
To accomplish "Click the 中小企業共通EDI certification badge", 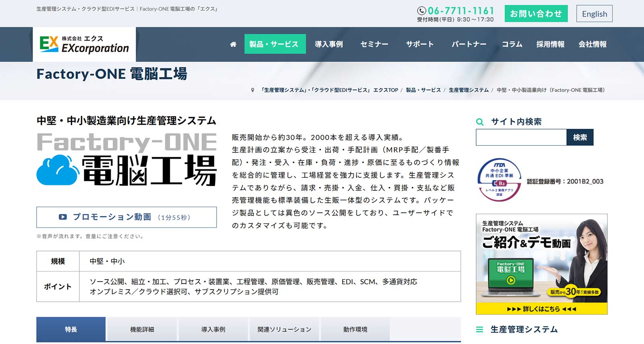I will pyautogui.click(x=499, y=179).
